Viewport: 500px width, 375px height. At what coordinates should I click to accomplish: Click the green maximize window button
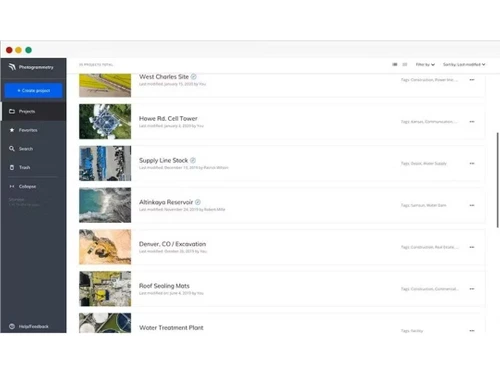coord(29,50)
